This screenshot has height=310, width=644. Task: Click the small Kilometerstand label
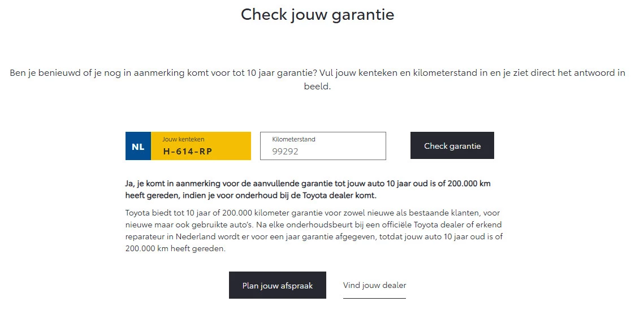coord(293,139)
